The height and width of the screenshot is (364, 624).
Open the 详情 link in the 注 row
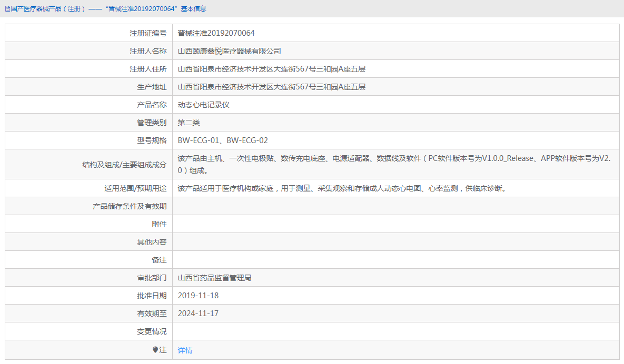(185, 349)
